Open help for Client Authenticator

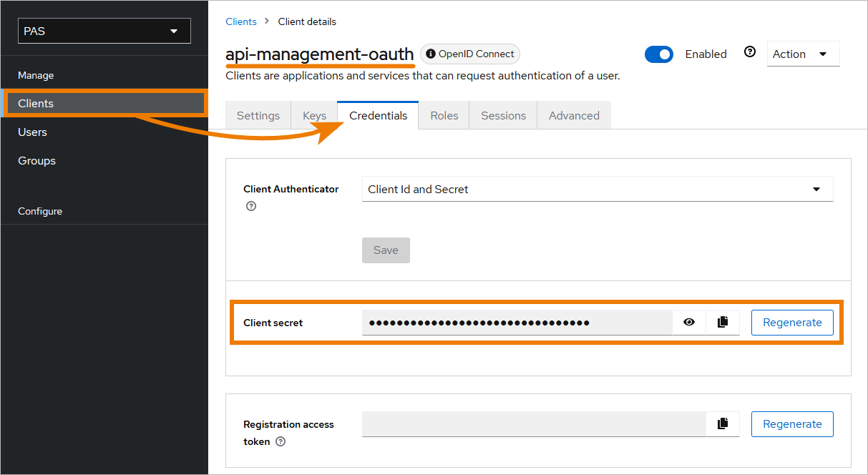pos(250,206)
